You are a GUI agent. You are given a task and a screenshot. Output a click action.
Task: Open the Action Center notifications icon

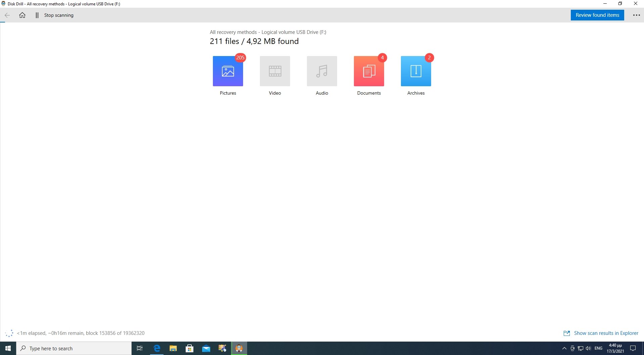633,348
